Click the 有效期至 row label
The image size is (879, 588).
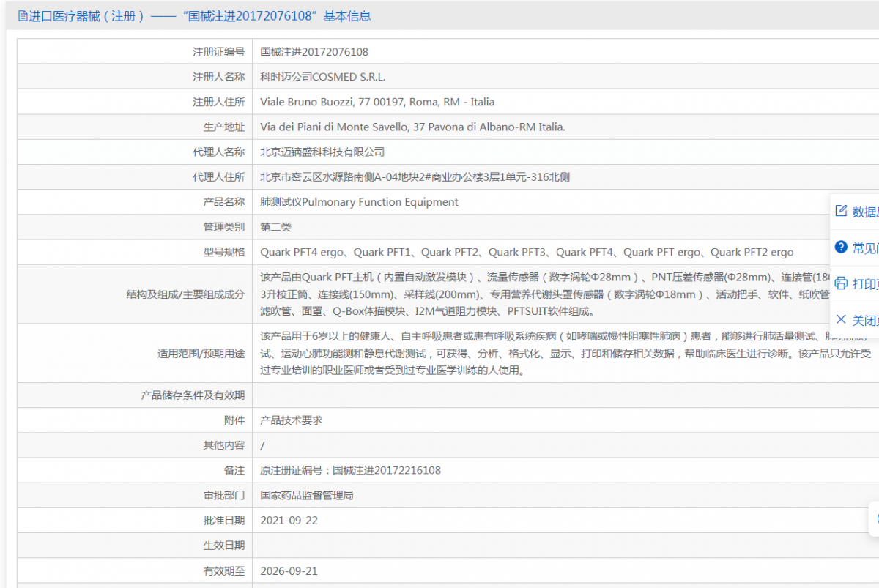pos(224,570)
